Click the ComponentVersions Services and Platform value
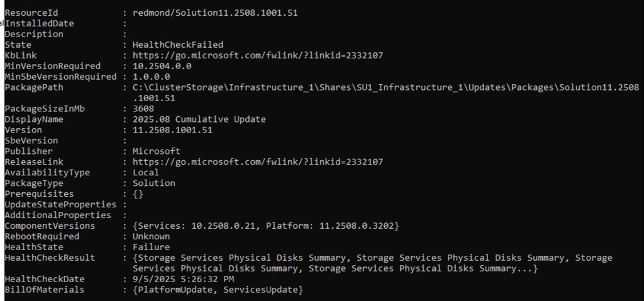 click(x=265, y=226)
